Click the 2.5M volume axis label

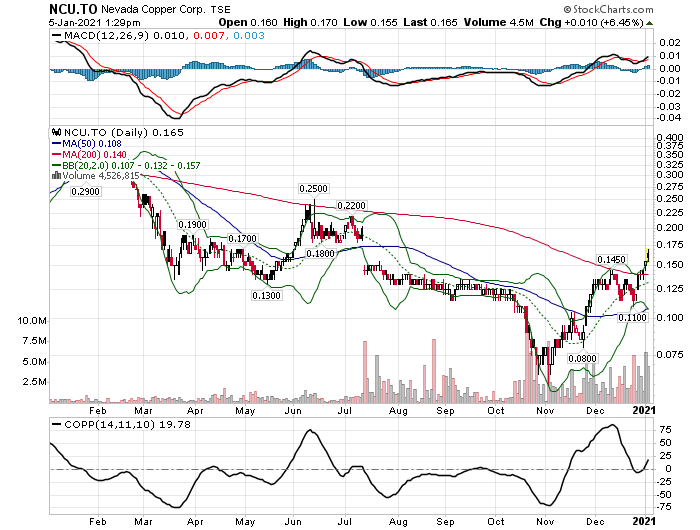pos(34,382)
